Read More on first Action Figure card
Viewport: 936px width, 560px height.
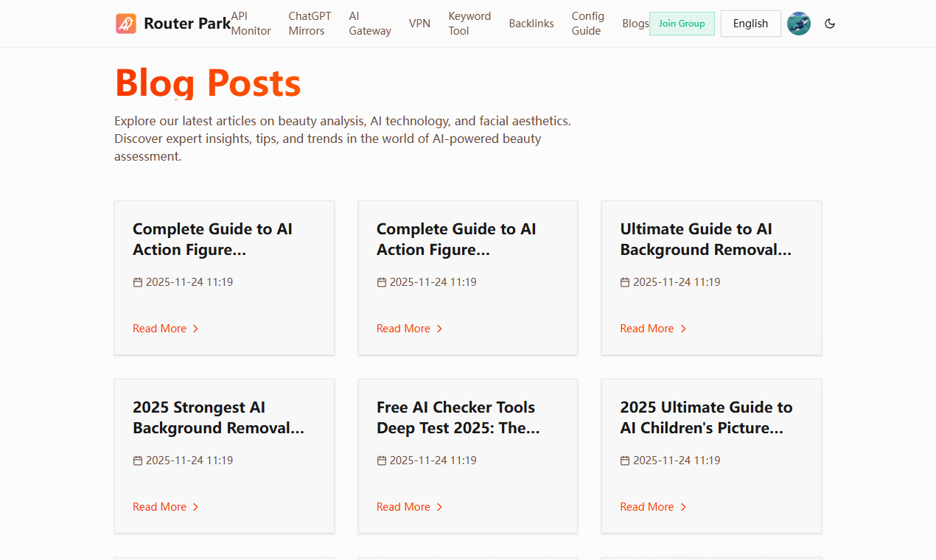coord(166,329)
